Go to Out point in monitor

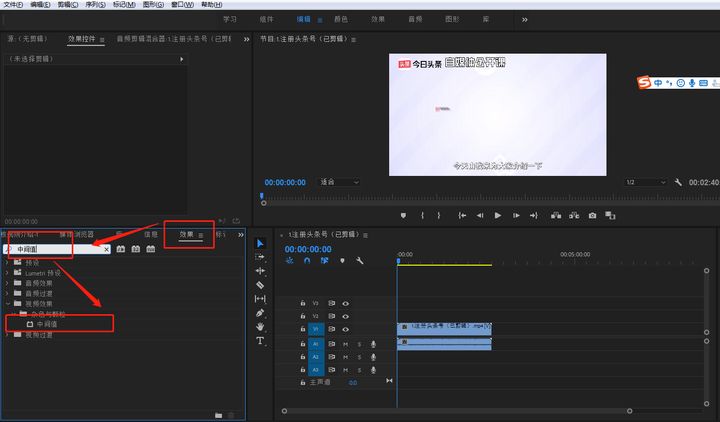pos(534,215)
